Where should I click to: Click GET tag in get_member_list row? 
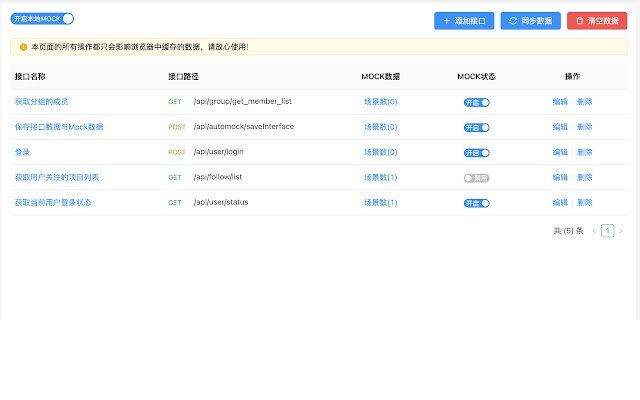(x=175, y=102)
